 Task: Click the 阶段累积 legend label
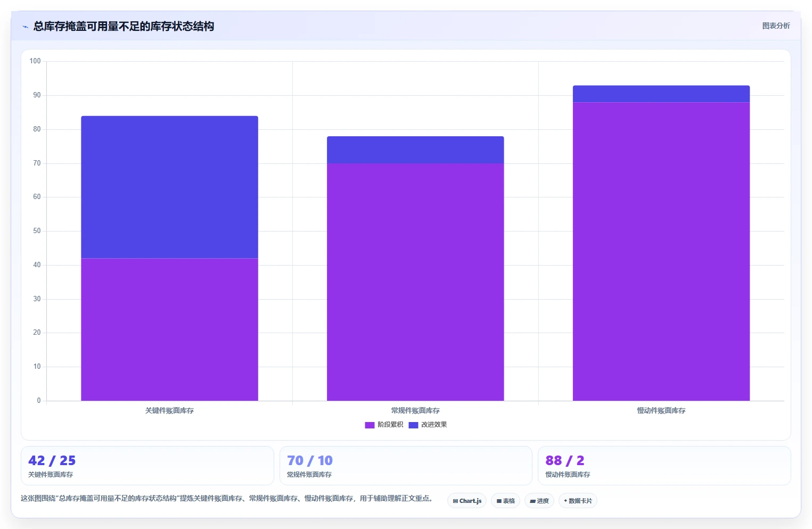click(x=390, y=425)
